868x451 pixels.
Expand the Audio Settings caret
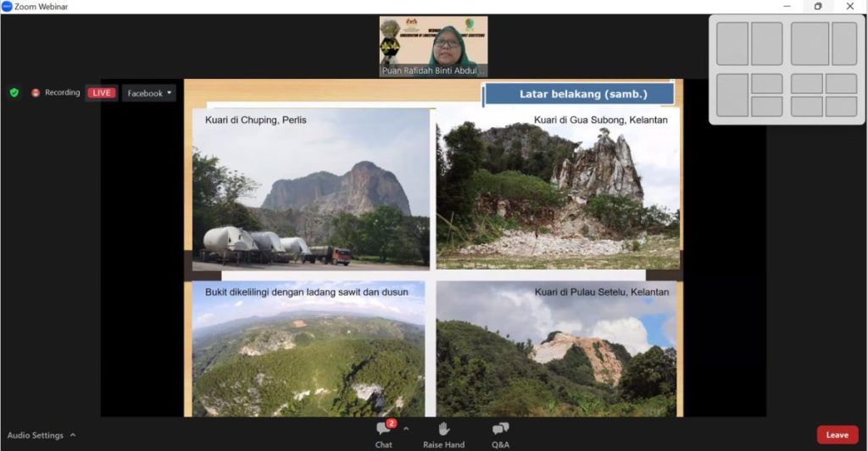click(73, 435)
